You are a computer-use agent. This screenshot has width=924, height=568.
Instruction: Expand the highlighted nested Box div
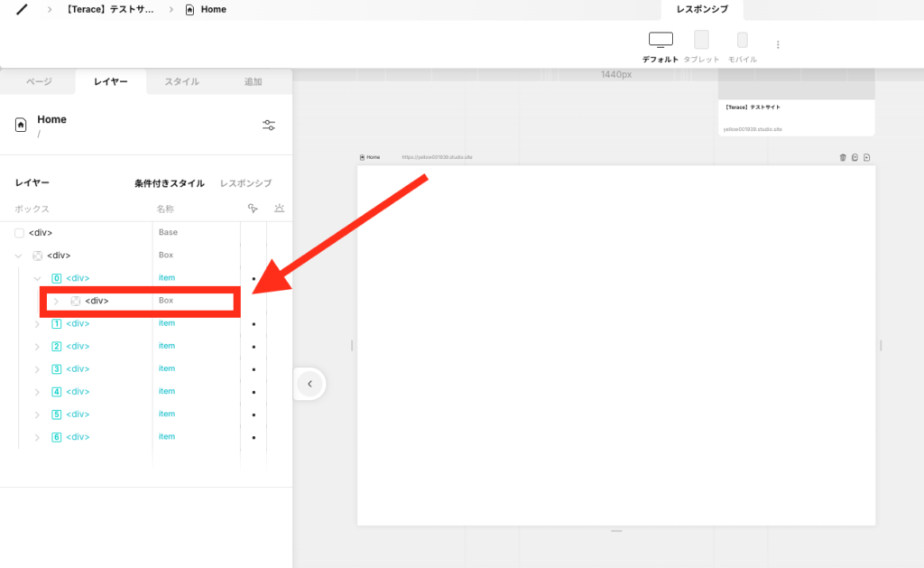pos(56,301)
